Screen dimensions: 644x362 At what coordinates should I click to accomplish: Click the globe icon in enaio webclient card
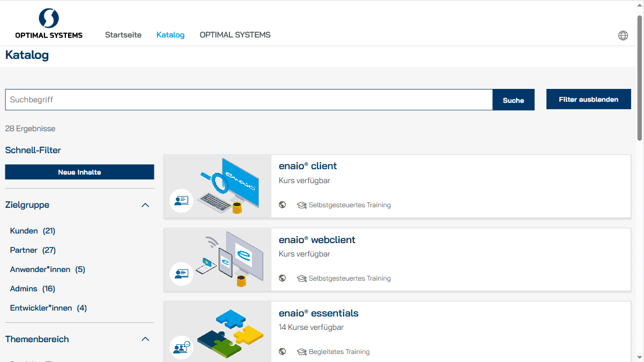(283, 278)
